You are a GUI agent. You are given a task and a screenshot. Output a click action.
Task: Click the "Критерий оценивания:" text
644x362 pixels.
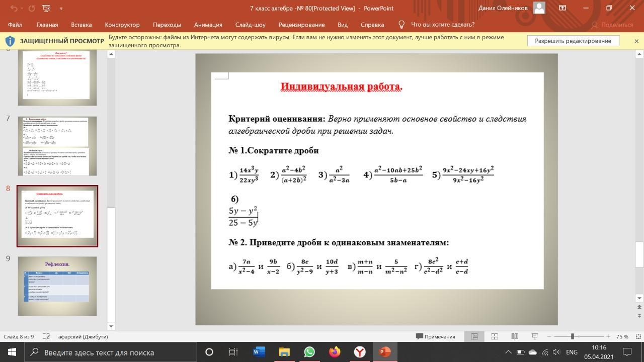point(277,119)
